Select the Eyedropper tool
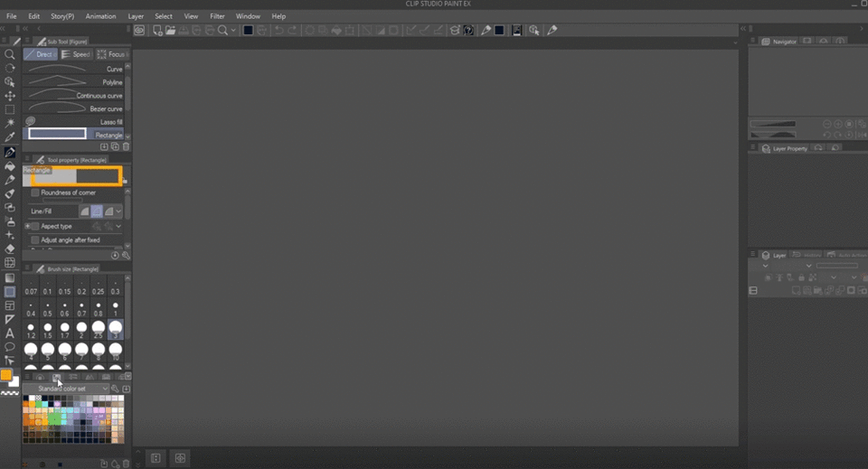This screenshot has width=868, height=469. pyautogui.click(x=9, y=137)
